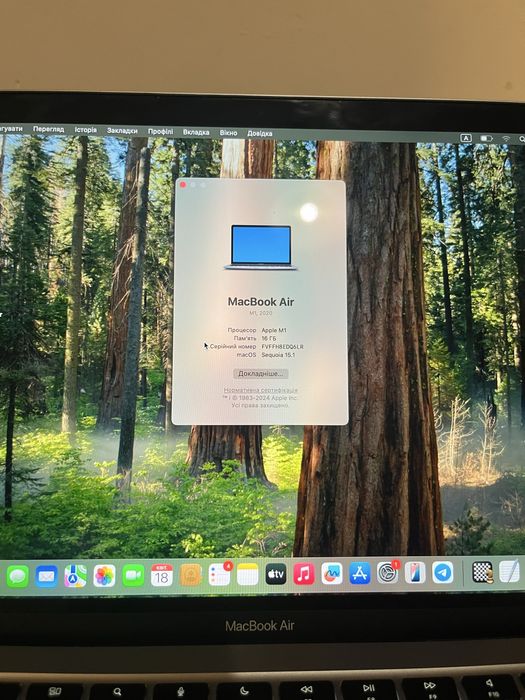Screen dimensions: 525x700
Task: Click the Докладніше… button
Action: pyautogui.click(x=261, y=374)
